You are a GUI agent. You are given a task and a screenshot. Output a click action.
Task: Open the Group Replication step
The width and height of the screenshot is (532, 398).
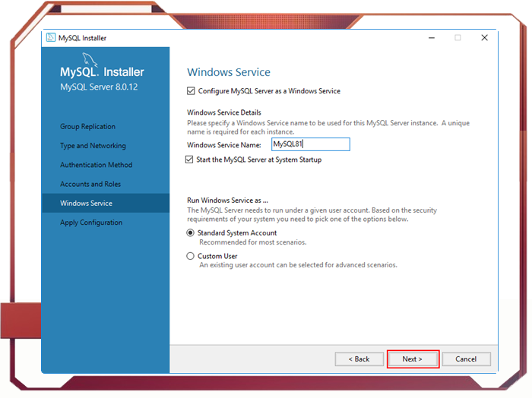click(x=88, y=127)
